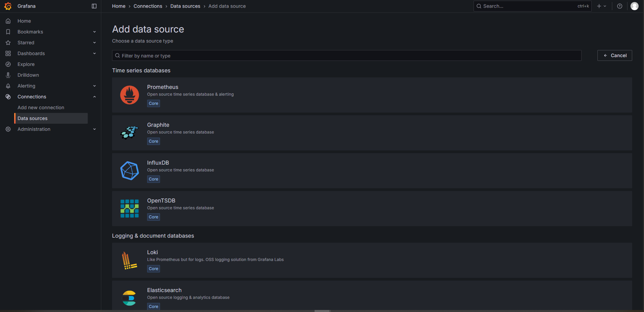Select Add new connection menu item
The height and width of the screenshot is (312, 644).
point(41,107)
